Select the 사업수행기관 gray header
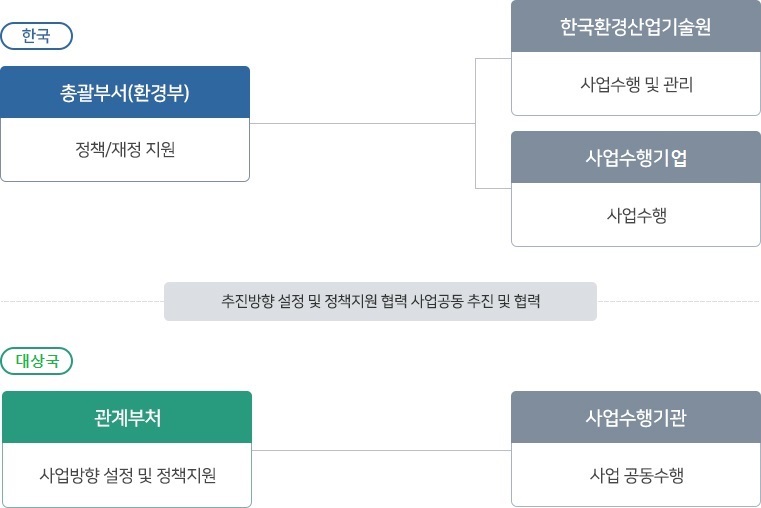761x508 pixels. [x=636, y=417]
